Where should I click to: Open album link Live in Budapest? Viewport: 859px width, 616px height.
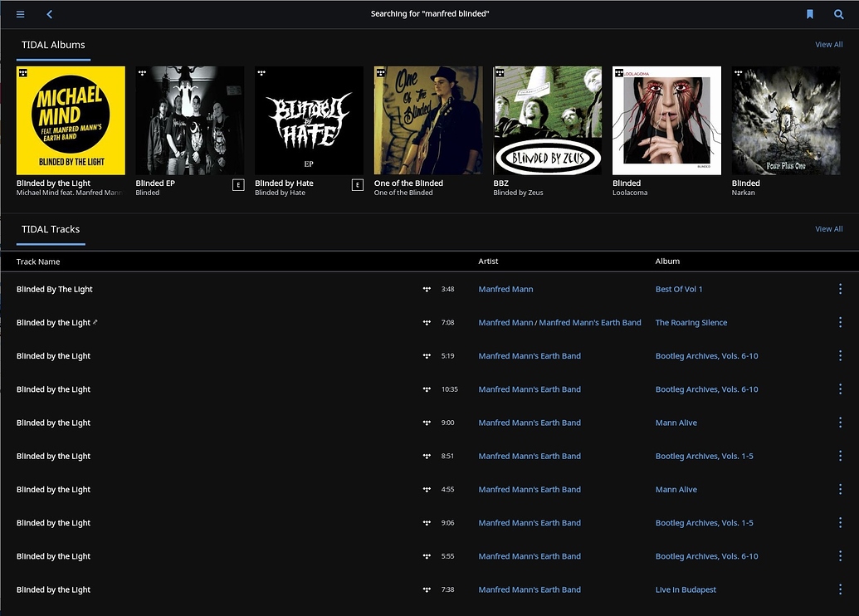pos(686,589)
